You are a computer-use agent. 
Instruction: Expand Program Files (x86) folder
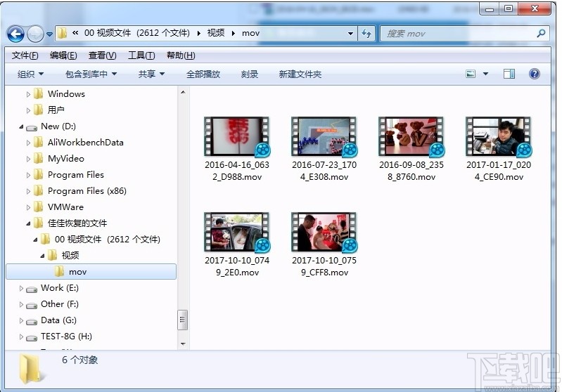pyautogui.click(x=28, y=192)
